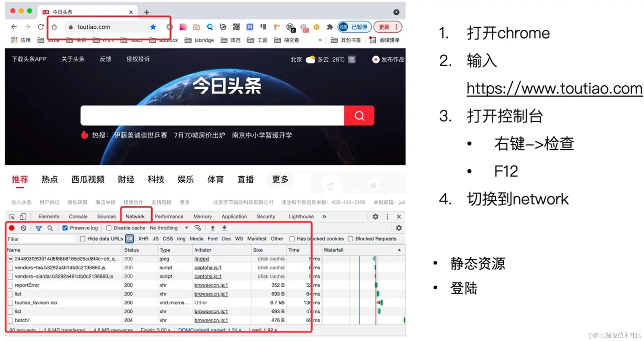This screenshot has height=341, width=644.
Task: Open search in the Network panel
Action: click(50, 228)
